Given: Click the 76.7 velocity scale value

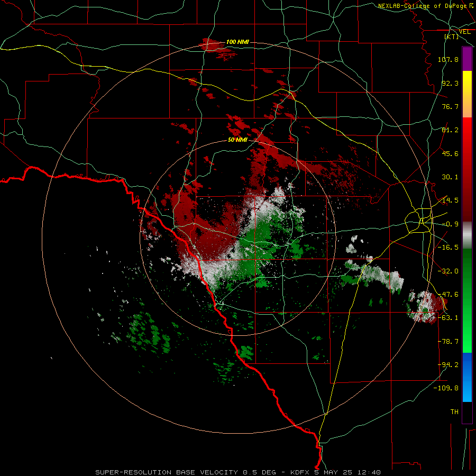Looking at the screenshot, I should pyautogui.click(x=450, y=106).
